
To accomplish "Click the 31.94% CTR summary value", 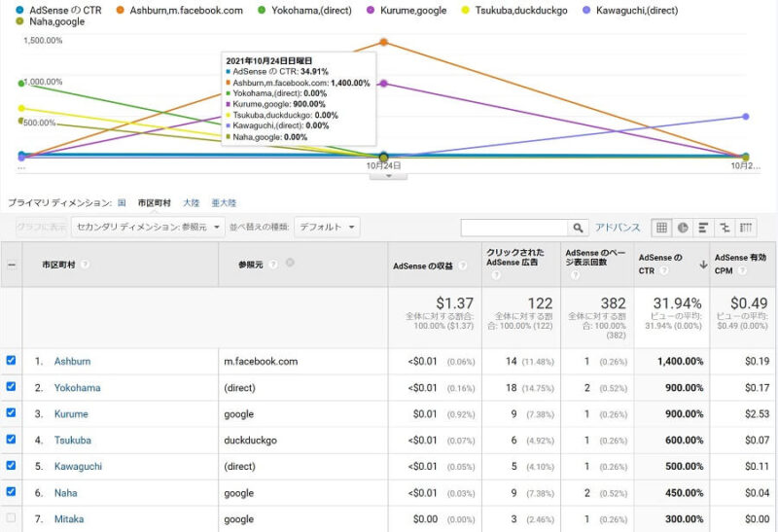I will (677, 302).
